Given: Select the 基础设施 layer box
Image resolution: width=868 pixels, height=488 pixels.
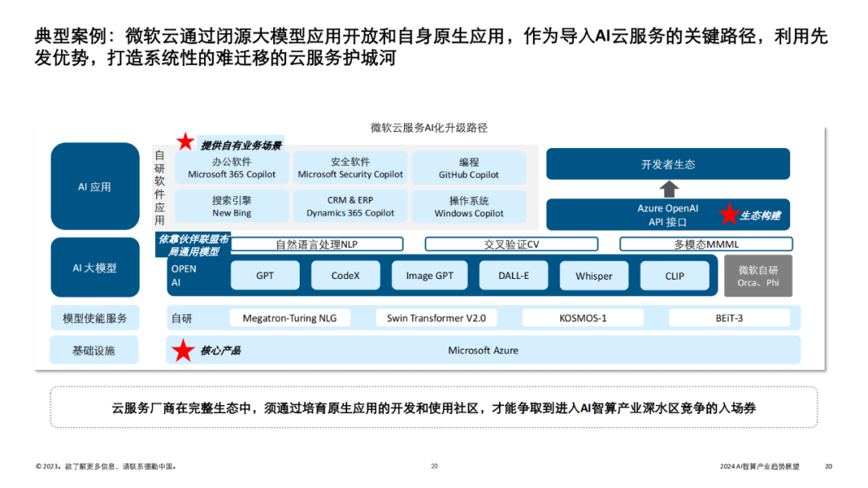Looking at the screenshot, I should pyautogui.click(x=94, y=349).
